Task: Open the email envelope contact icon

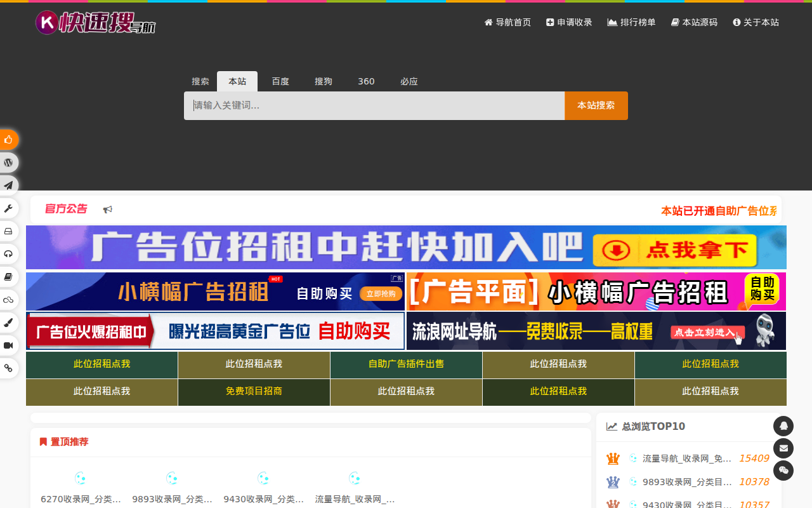Action: pyautogui.click(x=783, y=448)
